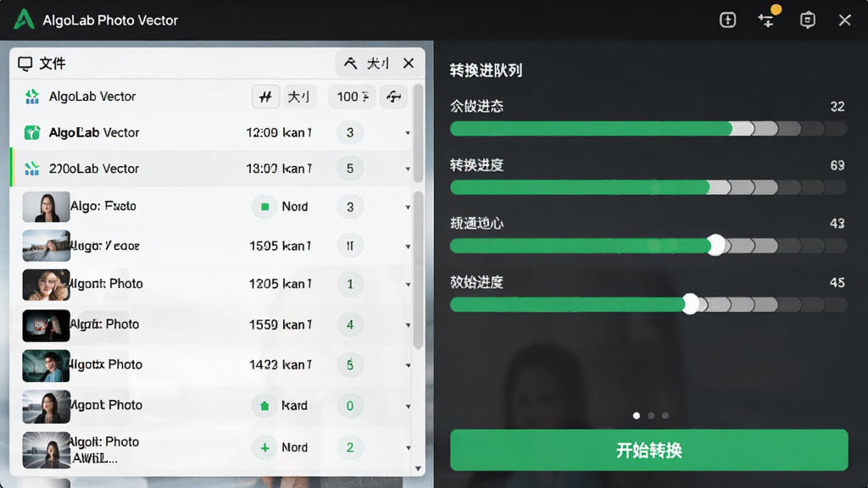Click count badge 1 in 1205 kan row
The image size is (868, 488).
click(x=350, y=284)
